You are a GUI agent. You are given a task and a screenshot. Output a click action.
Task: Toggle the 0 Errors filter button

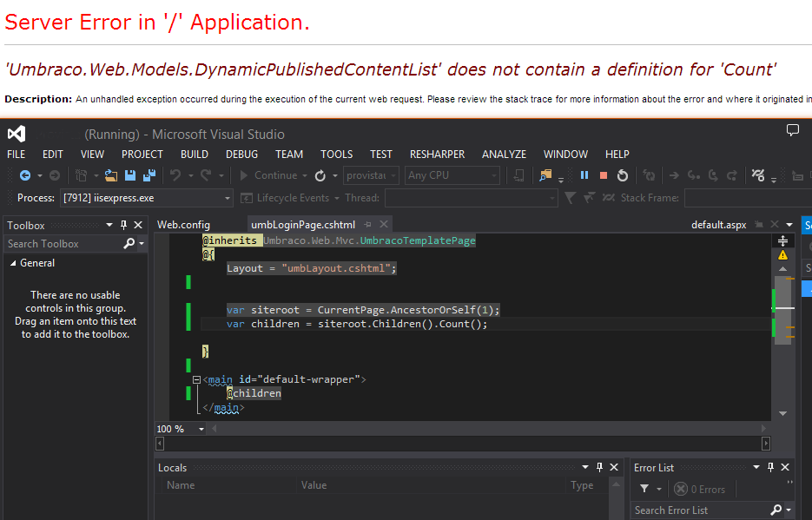coord(700,489)
